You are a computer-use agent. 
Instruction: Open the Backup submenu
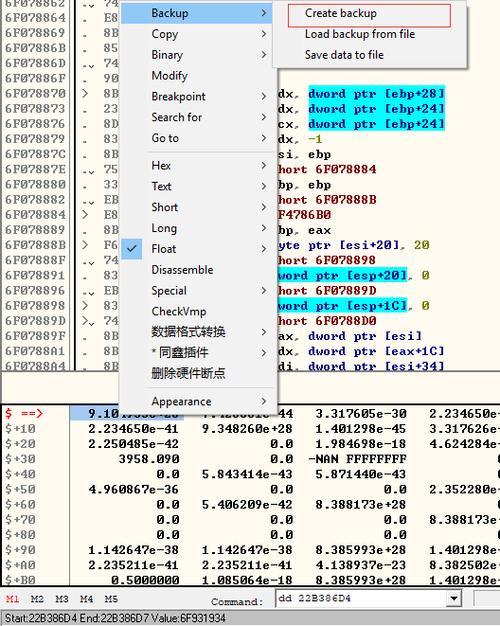(198, 13)
